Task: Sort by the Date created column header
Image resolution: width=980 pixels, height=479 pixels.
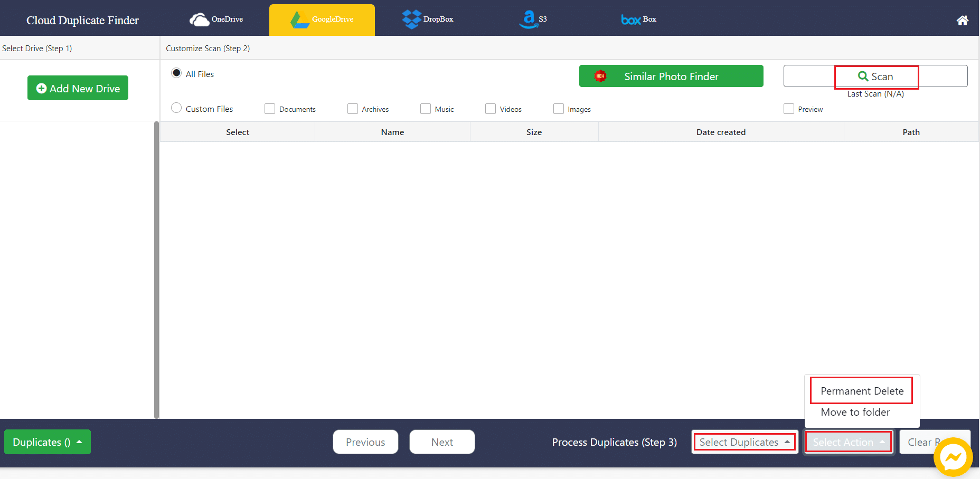Action: point(721,132)
